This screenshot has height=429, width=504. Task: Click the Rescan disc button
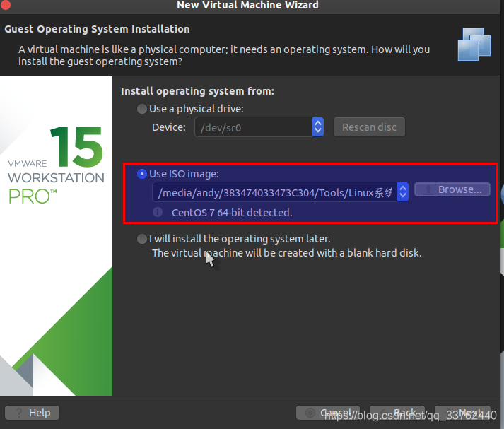point(369,127)
